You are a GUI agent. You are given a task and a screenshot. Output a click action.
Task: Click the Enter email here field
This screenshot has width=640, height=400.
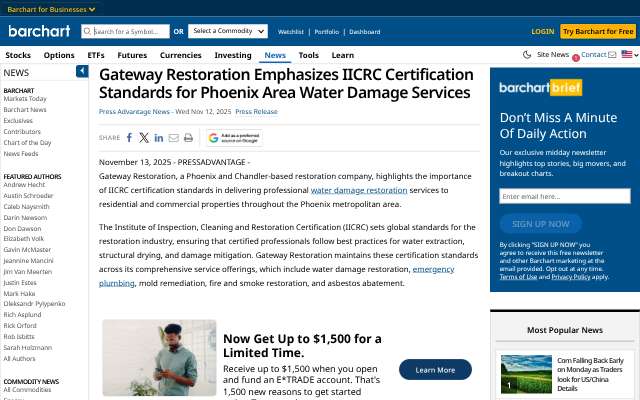[564, 196]
